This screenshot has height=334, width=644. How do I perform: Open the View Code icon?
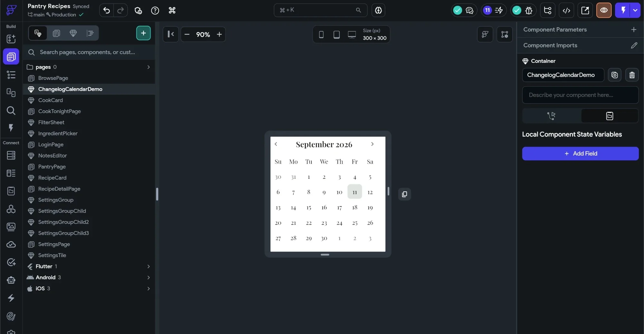point(566,10)
